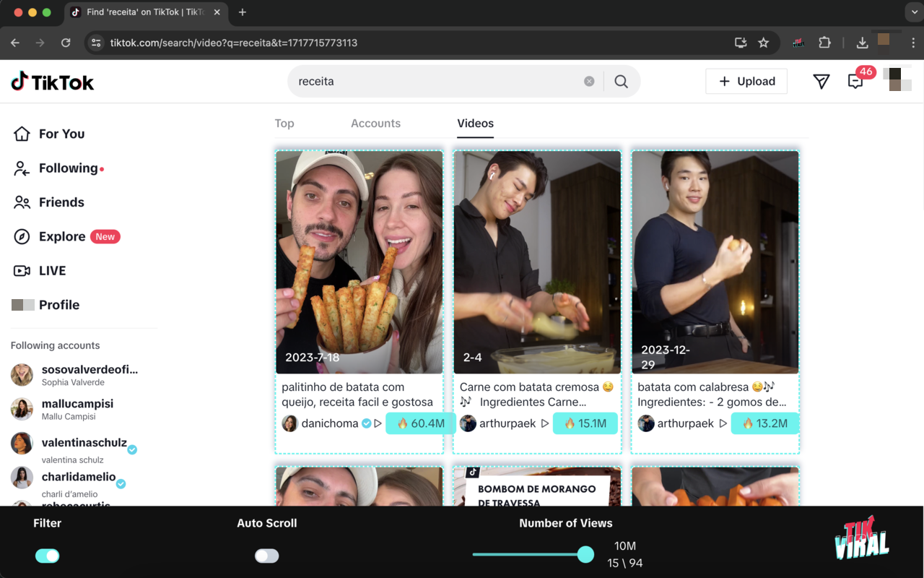Click the search magnifier icon

click(621, 82)
